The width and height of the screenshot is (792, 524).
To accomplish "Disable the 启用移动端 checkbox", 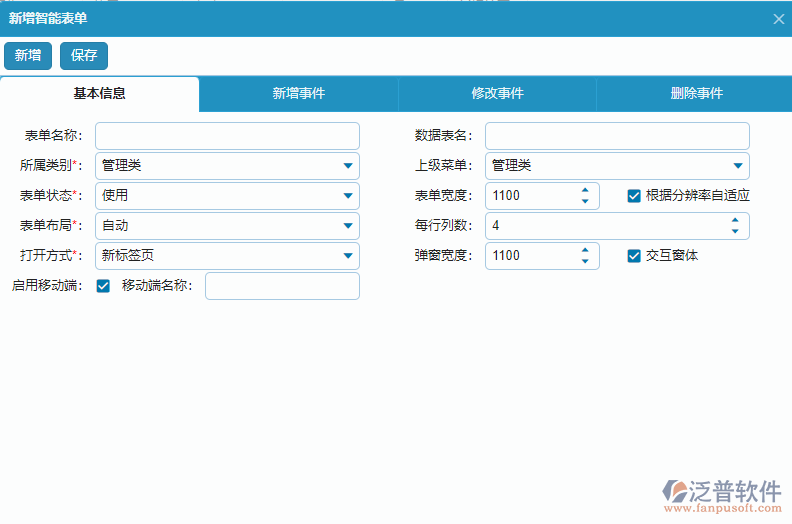I will [x=103, y=286].
